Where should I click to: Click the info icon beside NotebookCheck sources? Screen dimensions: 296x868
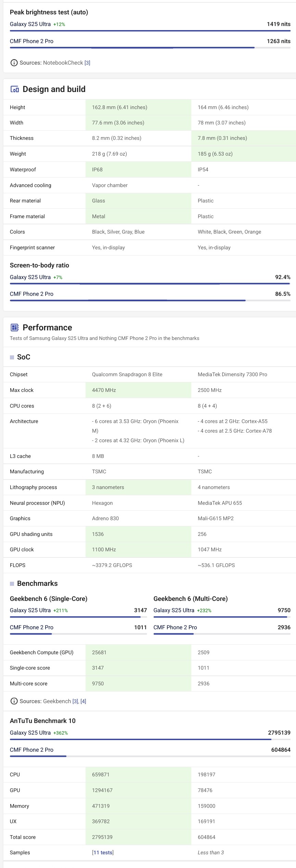tap(14, 63)
